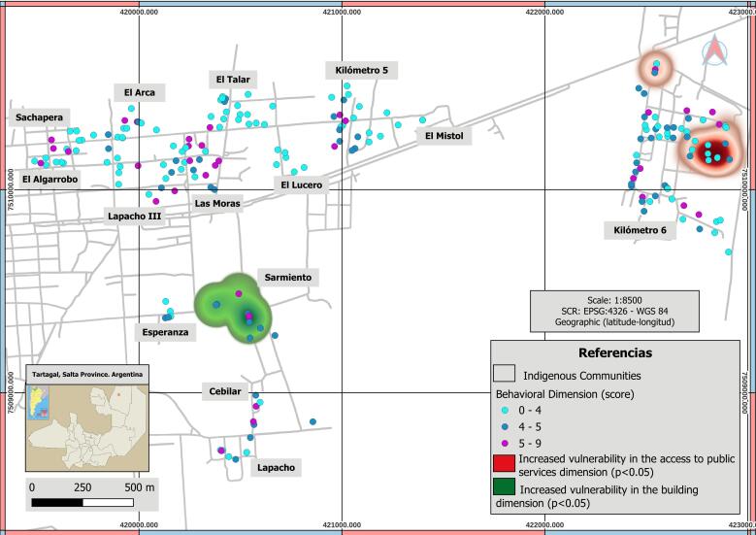The width and height of the screenshot is (756, 535).
Task: Click the El Talar label
Action: point(233,80)
